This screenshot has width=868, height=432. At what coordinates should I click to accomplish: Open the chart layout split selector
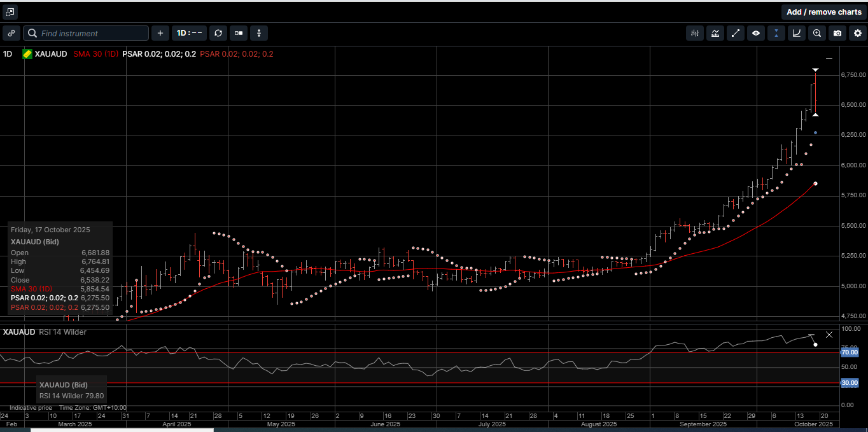point(239,33)
